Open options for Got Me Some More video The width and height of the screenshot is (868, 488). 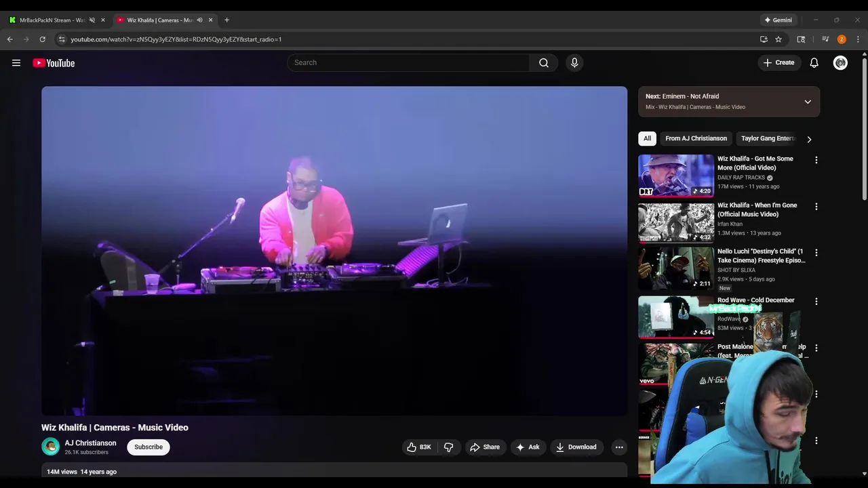click(x=816, y=160)
